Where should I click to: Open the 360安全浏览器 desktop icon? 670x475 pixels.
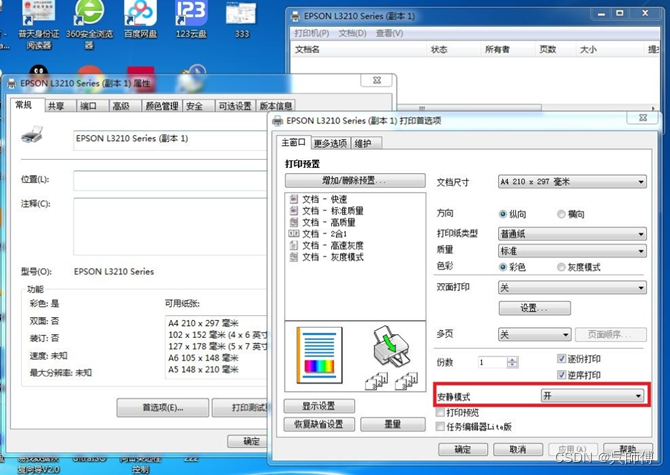pos(89,23)
